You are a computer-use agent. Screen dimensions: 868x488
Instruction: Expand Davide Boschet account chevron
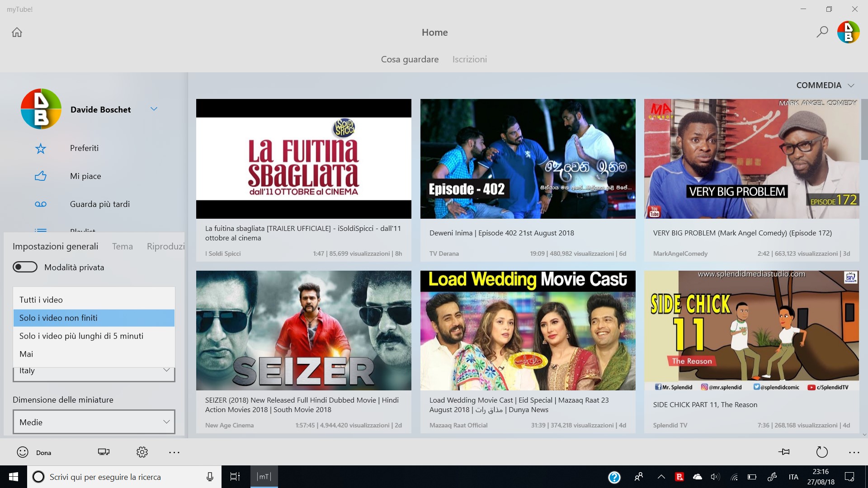(154, 109)
